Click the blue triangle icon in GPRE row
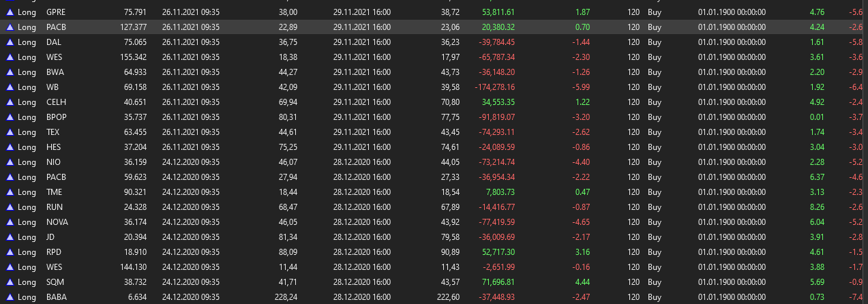Screen dimensions: 868x304 [x=10, y=12]
